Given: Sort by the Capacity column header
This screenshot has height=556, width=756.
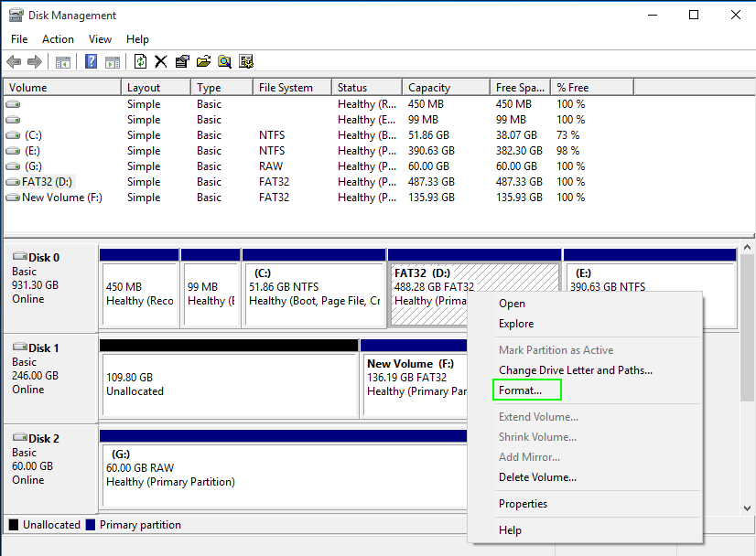Looking at the screenshot, I should click(x=429, y=88).
